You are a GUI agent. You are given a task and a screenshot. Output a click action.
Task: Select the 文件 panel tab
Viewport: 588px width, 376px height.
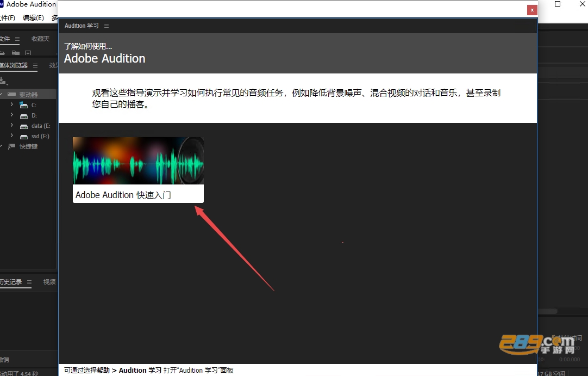pyautogui.click(x=5, y=39)
